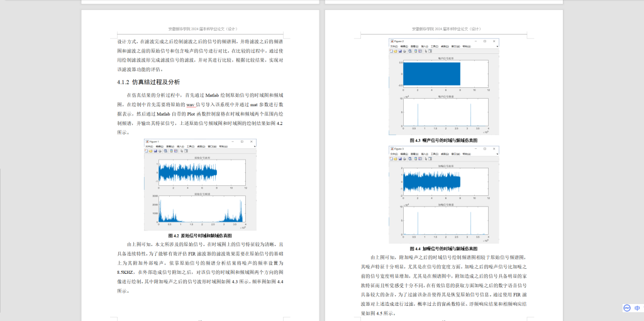The height and width of the screenshot is (321, 644).
Task: Select the 噪声信号频谱 spectrum plot in Figure 2
Action: [x=446, y=112]
